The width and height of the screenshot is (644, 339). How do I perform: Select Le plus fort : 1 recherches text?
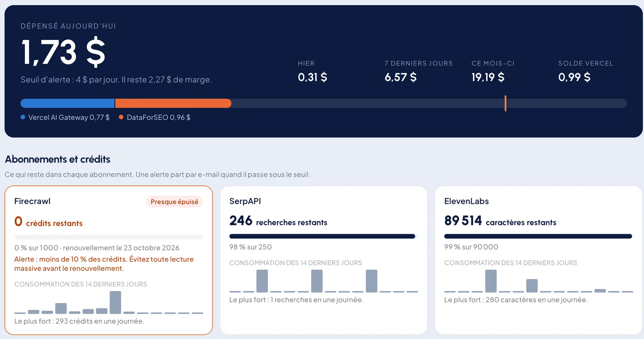[296, 300]
